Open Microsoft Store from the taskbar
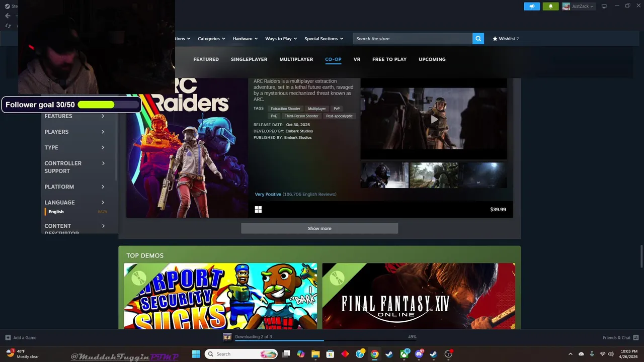 [330, 354]
